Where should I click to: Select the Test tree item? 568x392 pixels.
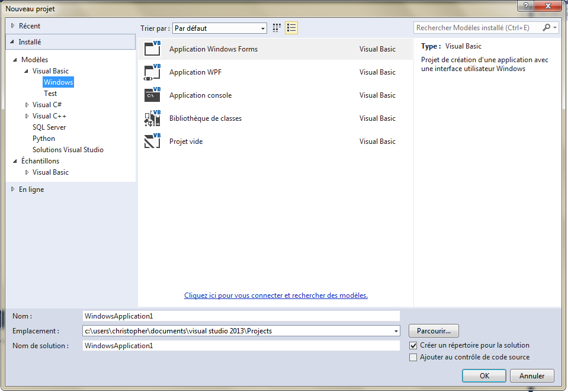50,94
